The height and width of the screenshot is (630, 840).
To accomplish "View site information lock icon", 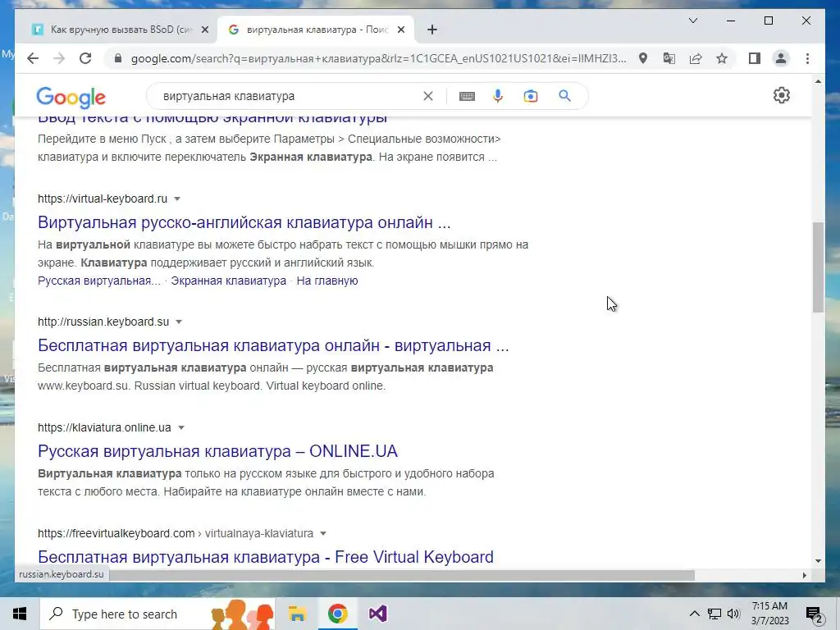I will tap(118, 58).
